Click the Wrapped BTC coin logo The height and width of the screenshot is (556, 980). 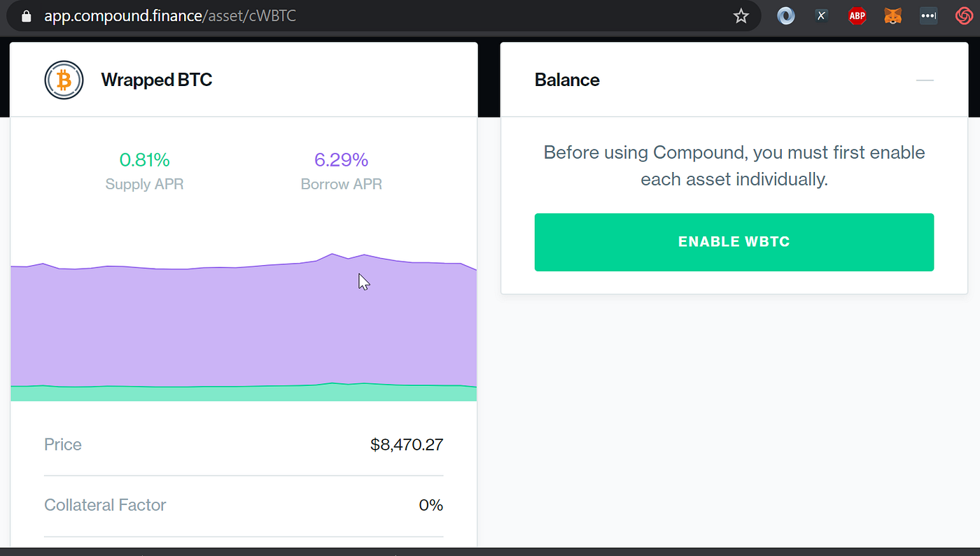pos(64,80)
